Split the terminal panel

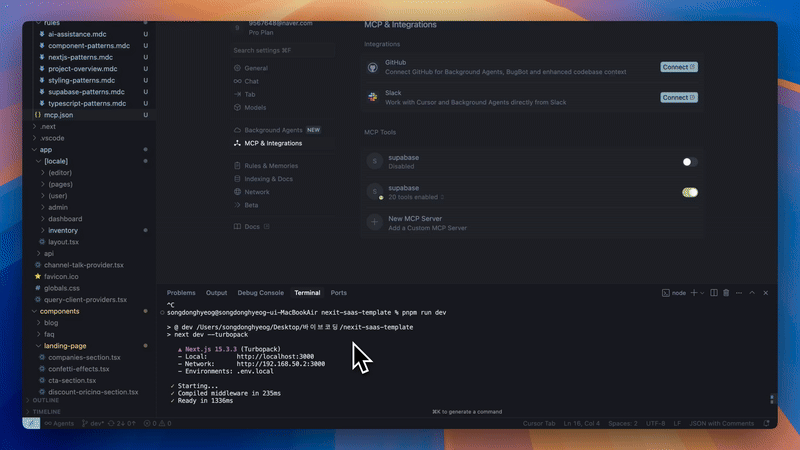point(716,293)
